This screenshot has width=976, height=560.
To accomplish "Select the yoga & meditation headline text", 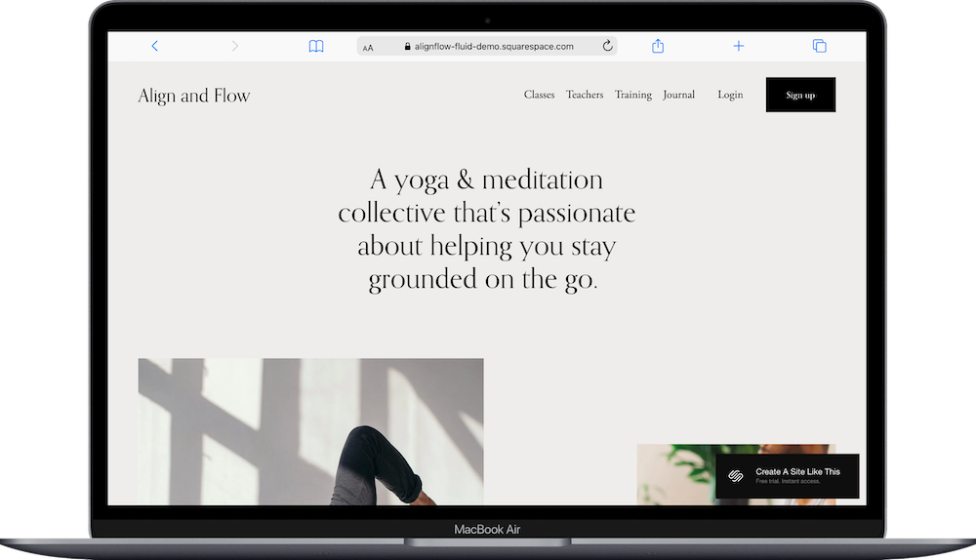I will (487, 229).
